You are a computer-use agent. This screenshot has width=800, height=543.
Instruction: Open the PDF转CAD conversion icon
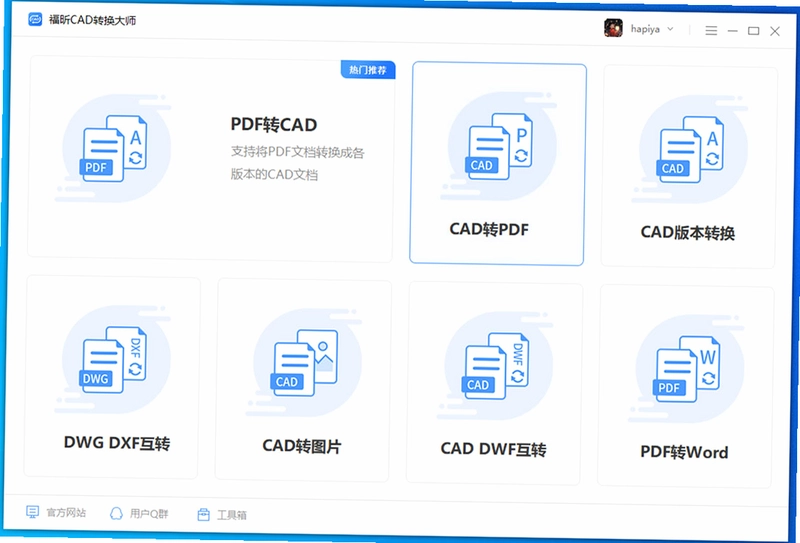click(114, 149)
